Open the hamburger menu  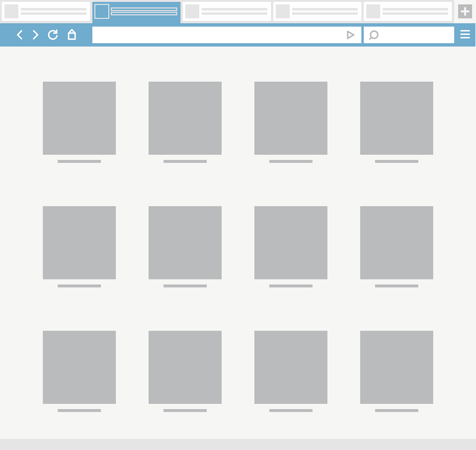[465, 34]
